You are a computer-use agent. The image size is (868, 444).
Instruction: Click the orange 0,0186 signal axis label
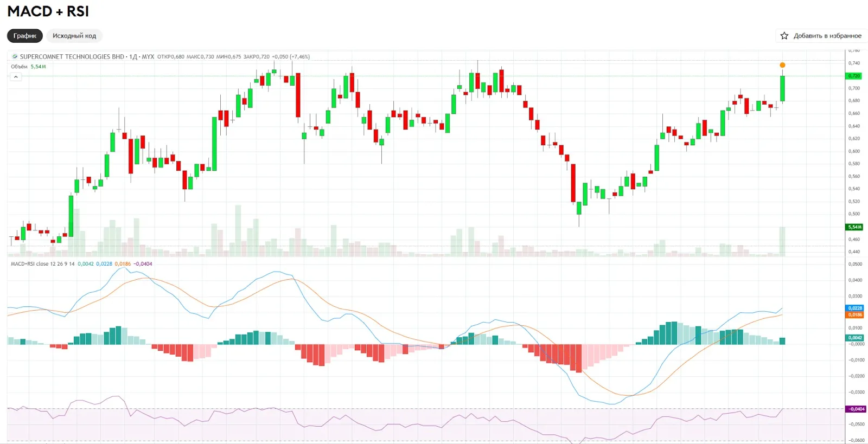(x=855, y=314)
